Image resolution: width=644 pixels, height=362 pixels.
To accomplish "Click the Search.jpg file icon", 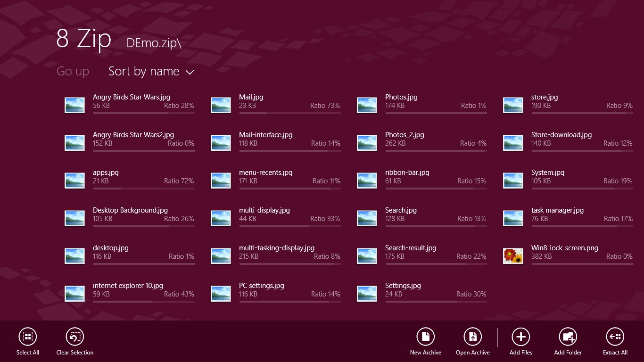I will tap(367, 218).
